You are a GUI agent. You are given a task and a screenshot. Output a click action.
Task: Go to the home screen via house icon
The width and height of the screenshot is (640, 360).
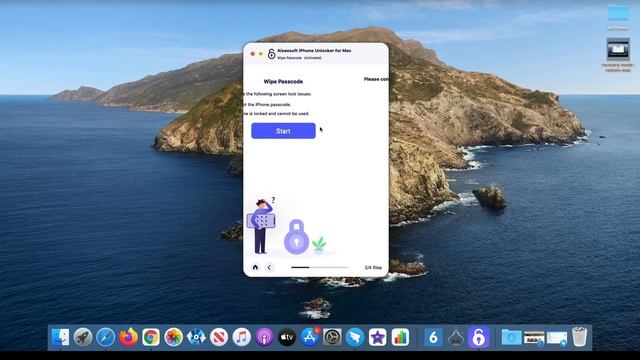256,267
